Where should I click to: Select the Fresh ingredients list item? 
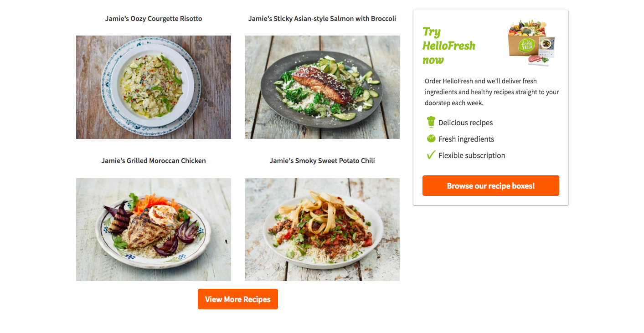[466, 138]
